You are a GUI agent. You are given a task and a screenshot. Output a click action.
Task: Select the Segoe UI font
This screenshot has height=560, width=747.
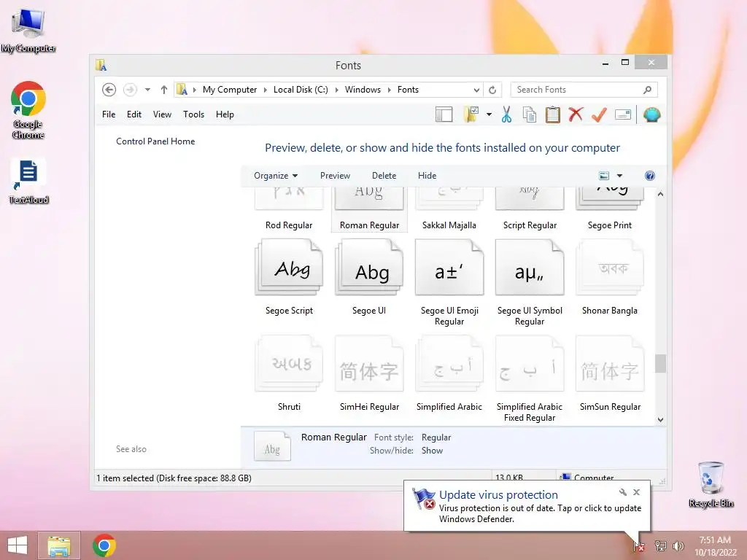(369, 278)
